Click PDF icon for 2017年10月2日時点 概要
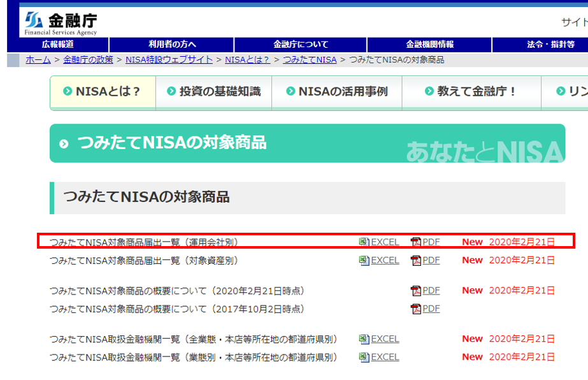Image resolution: width=588 pixels, height=380 pixels. point(416,309)
